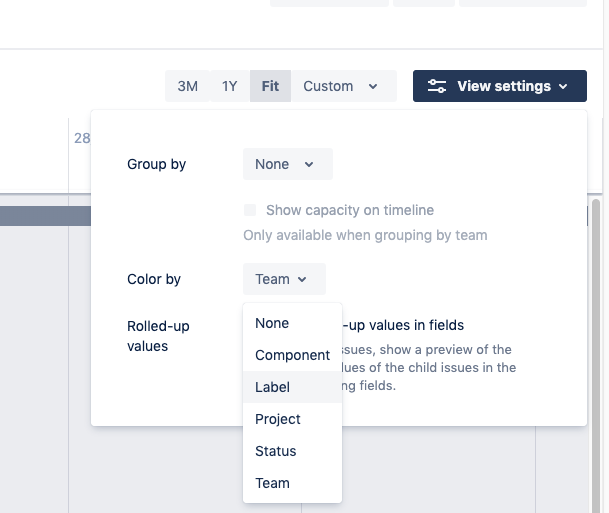Click the vertical scrollbar on right edge
The height and width of the screenshot is (513, 609).
595,355
